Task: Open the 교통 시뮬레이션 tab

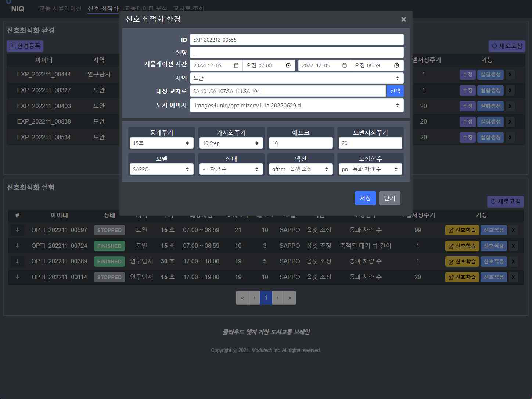Action: click(x=60, y=8)
